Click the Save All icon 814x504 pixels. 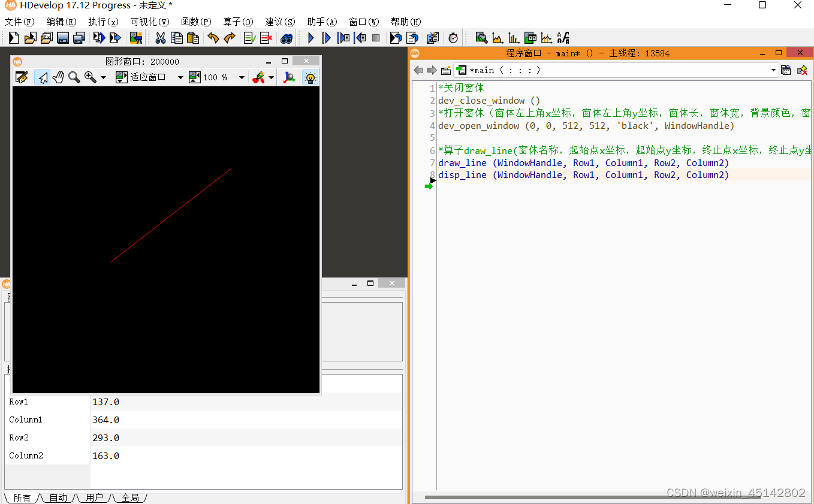pyautogui.click(x=79, y=38)
